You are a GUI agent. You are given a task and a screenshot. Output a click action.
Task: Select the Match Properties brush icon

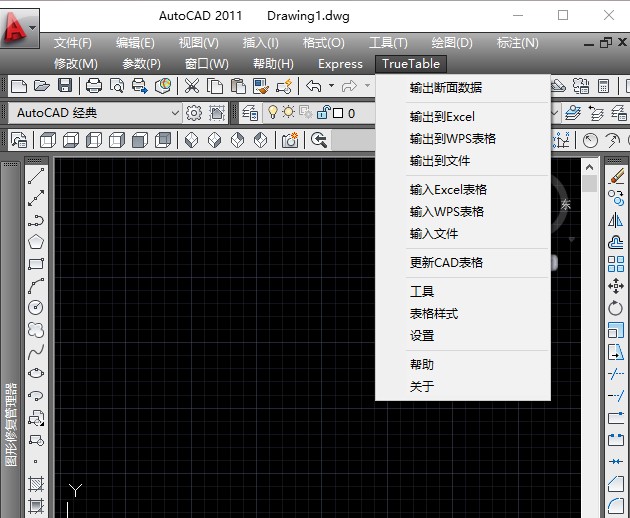pyautogui.click(x=261, y=86)
